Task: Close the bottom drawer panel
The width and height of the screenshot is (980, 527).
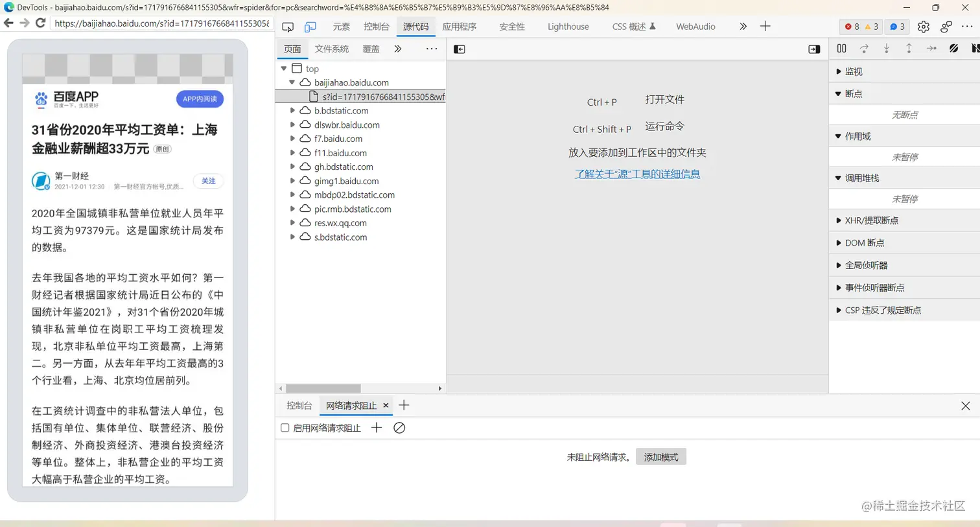Action: [966, 406]
